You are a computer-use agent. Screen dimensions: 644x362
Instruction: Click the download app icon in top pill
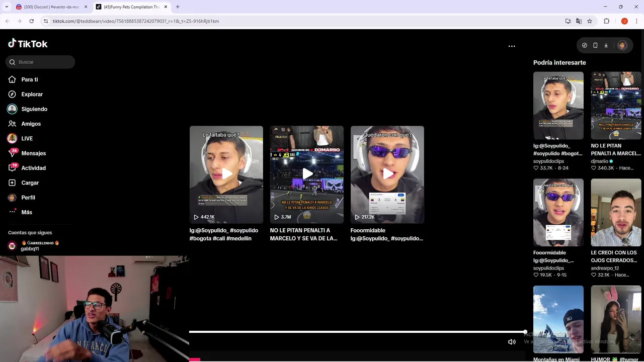606,45
